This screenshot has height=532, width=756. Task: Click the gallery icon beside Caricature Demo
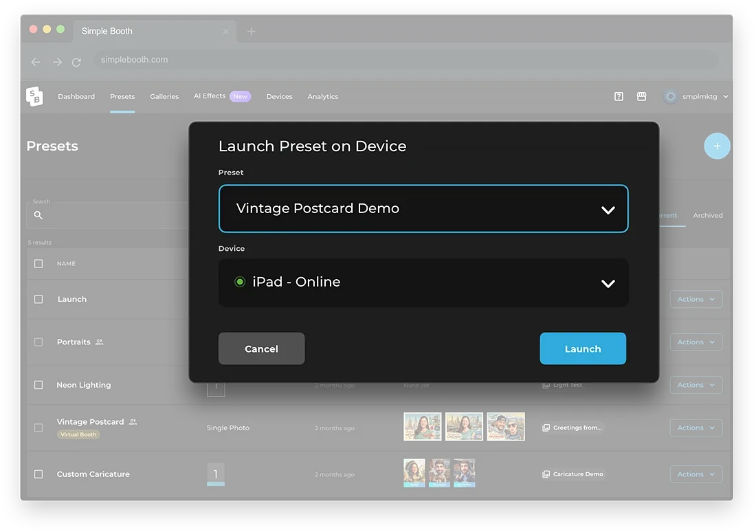tap(546, 474)
